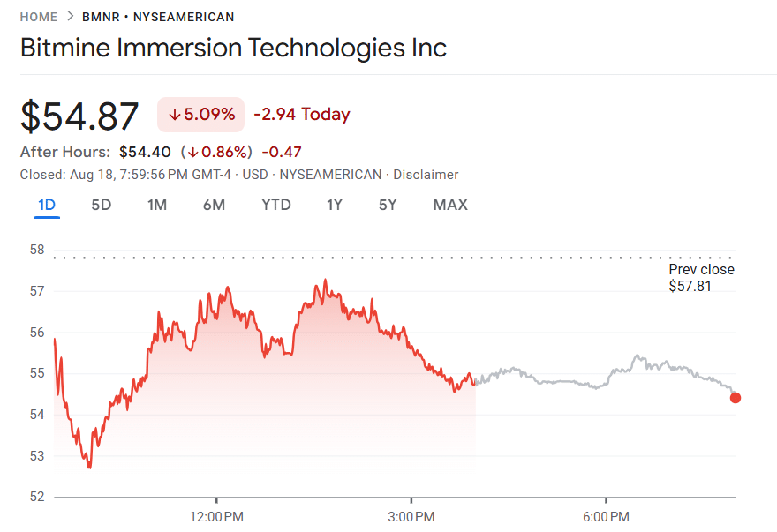Click the Prev close $57.81 label
777x532 pixels.
(x=701, y=278)
